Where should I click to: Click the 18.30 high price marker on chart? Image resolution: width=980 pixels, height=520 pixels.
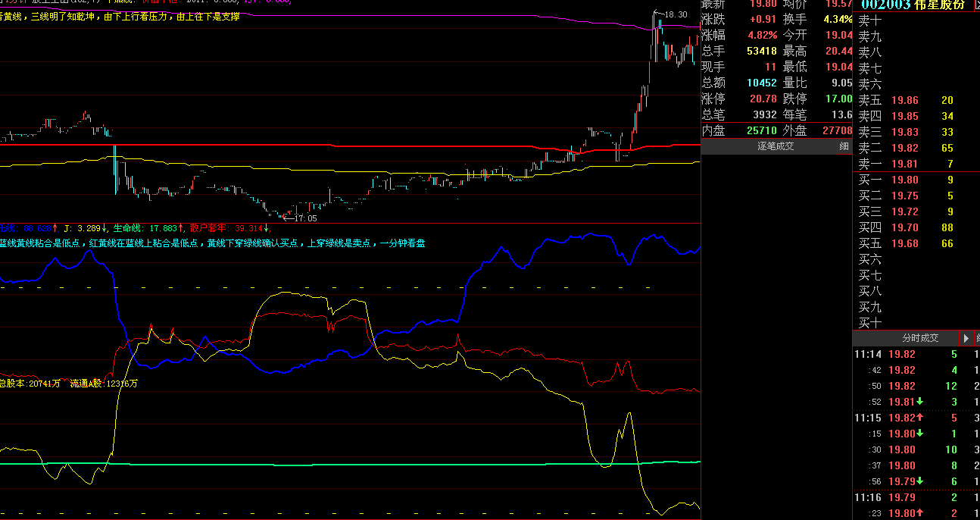tap(676, 14)
